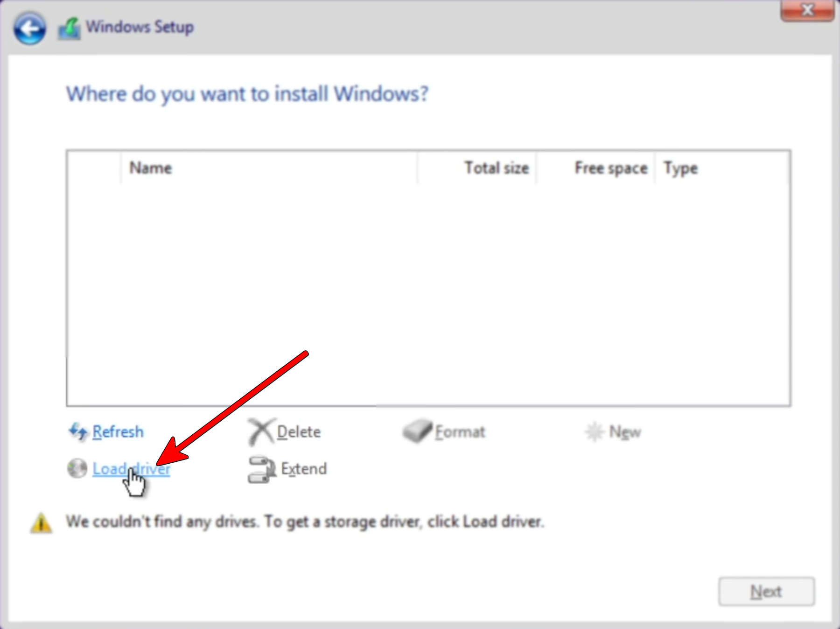Click the Delete X icon
The image size is (840, 629).
tap(260, 431)
